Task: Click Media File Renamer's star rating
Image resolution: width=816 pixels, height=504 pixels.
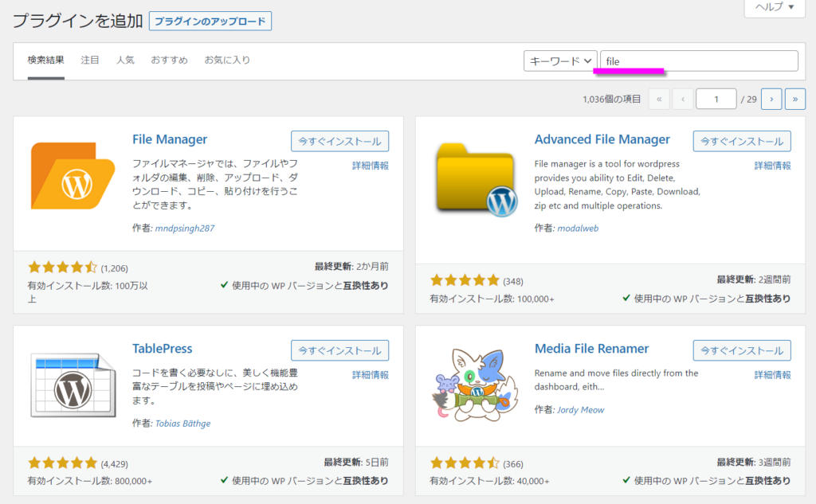Action: coord(465,463)
